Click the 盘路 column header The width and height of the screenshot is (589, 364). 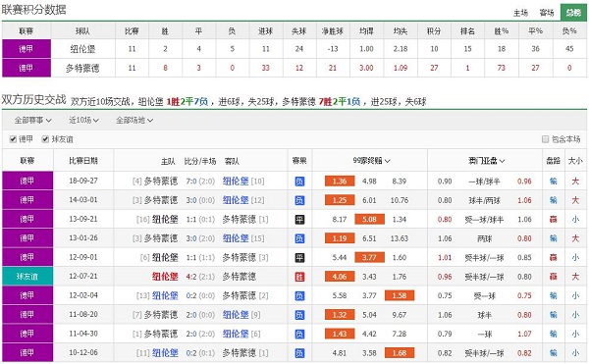553,161
